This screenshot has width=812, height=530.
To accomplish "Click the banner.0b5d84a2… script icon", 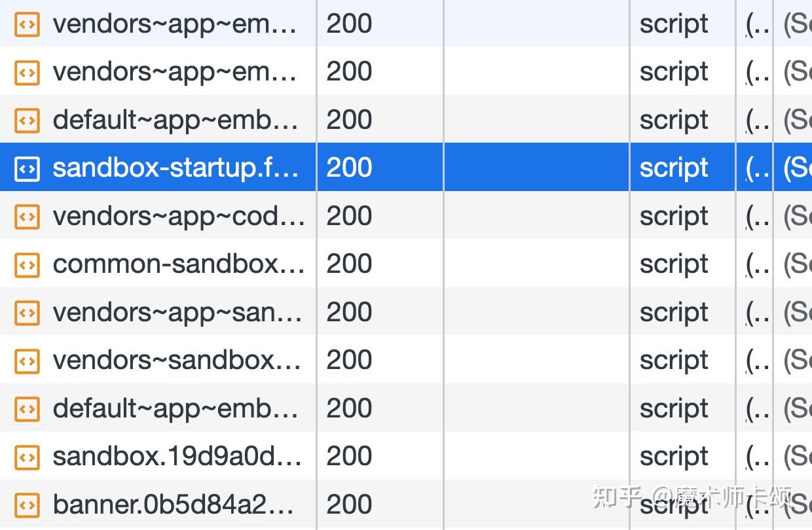I will [27, 504].
